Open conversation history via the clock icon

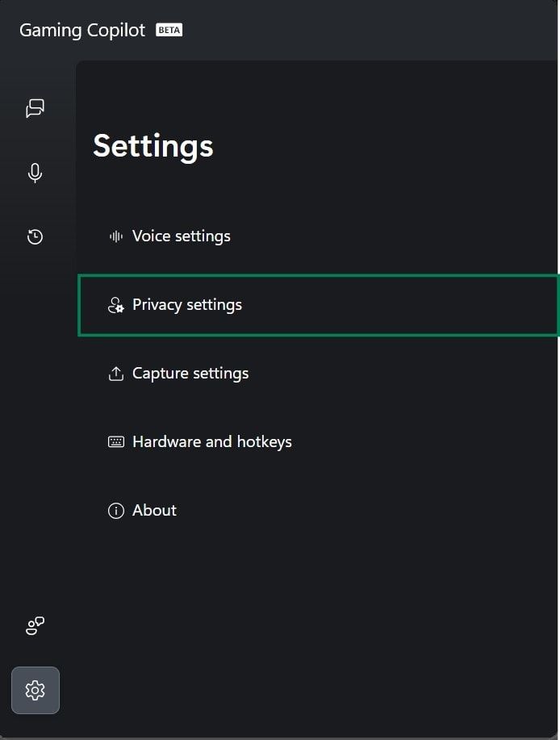click(34, 236)
